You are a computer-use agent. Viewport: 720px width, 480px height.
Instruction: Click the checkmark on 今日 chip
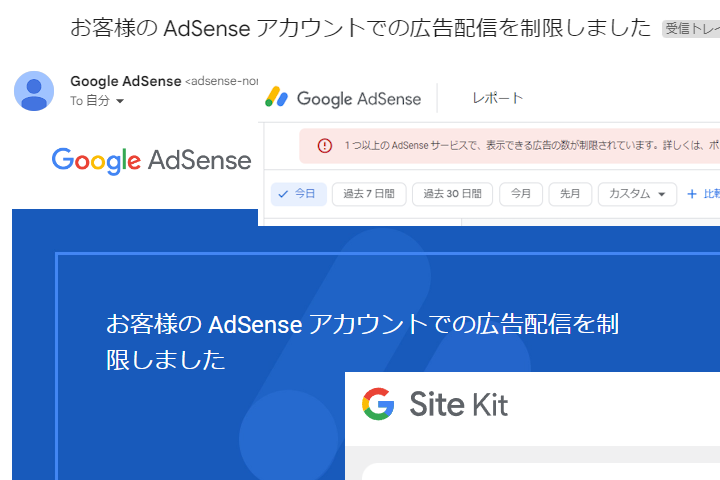click(282, 194)
